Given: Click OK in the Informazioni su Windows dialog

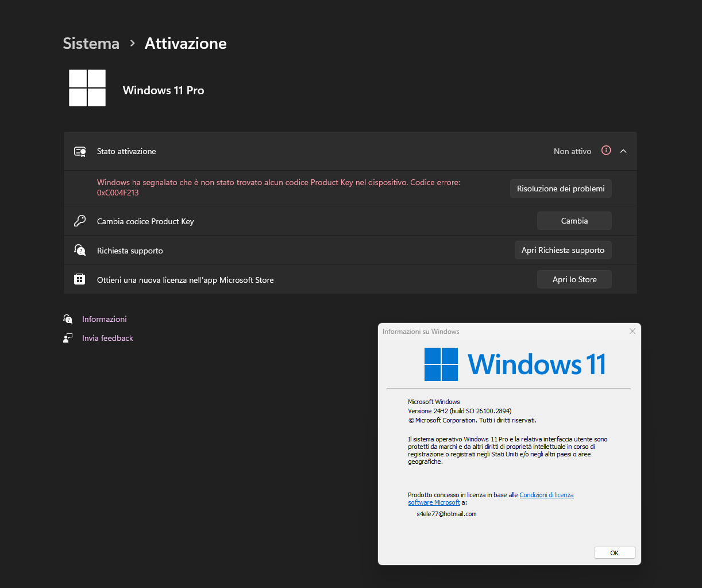Looking at the screenshot, I should [615, 553].
